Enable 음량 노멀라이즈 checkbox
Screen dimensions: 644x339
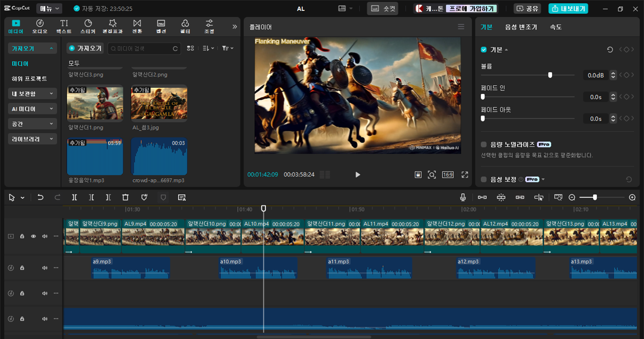[x=484, y=144]
